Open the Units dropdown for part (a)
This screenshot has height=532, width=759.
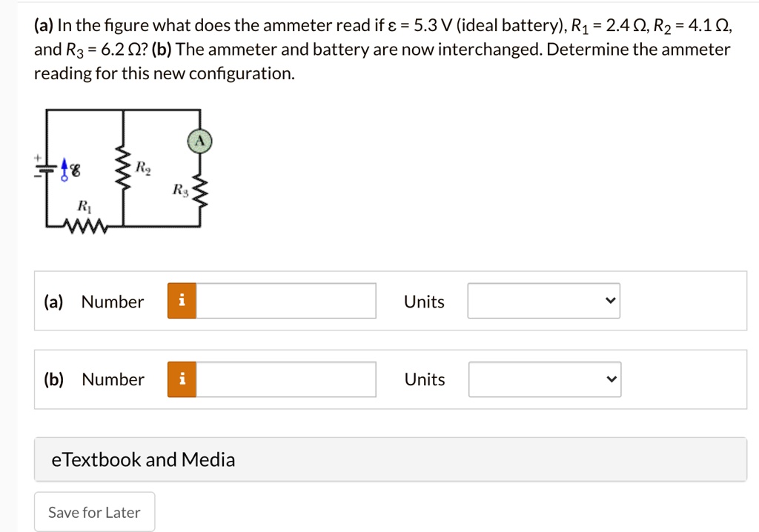(543, 300)
